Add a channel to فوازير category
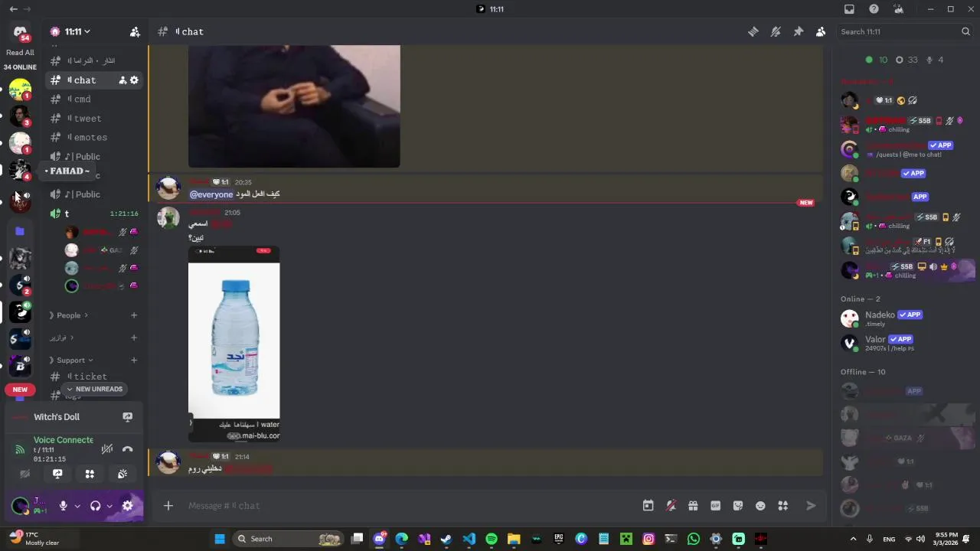The image size is (980, 551). tap(134, 337)
